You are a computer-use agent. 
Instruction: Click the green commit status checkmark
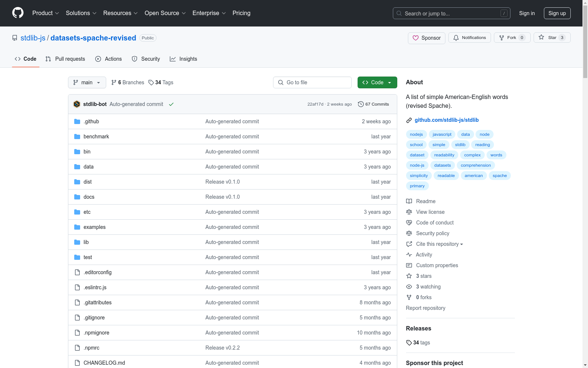pos(171,104)
